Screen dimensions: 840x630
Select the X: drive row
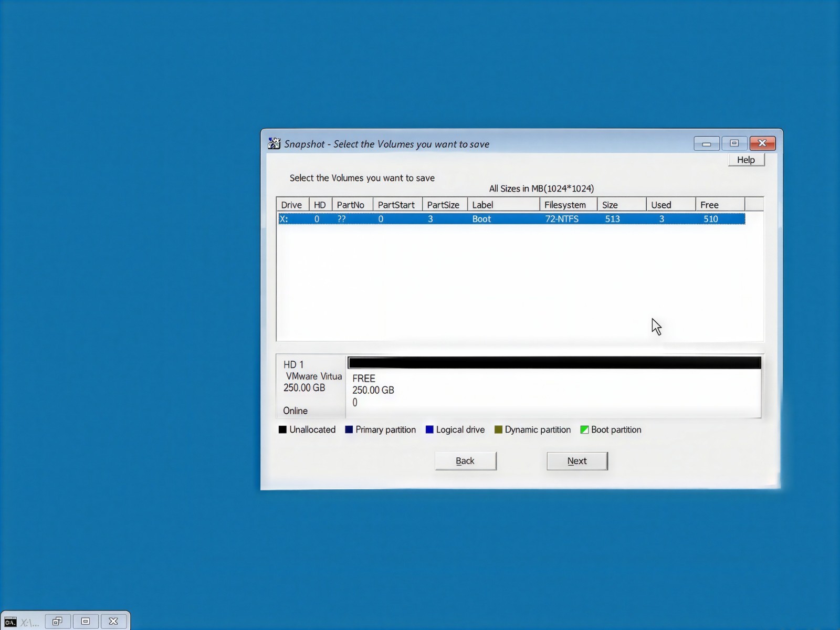point(511,219)
